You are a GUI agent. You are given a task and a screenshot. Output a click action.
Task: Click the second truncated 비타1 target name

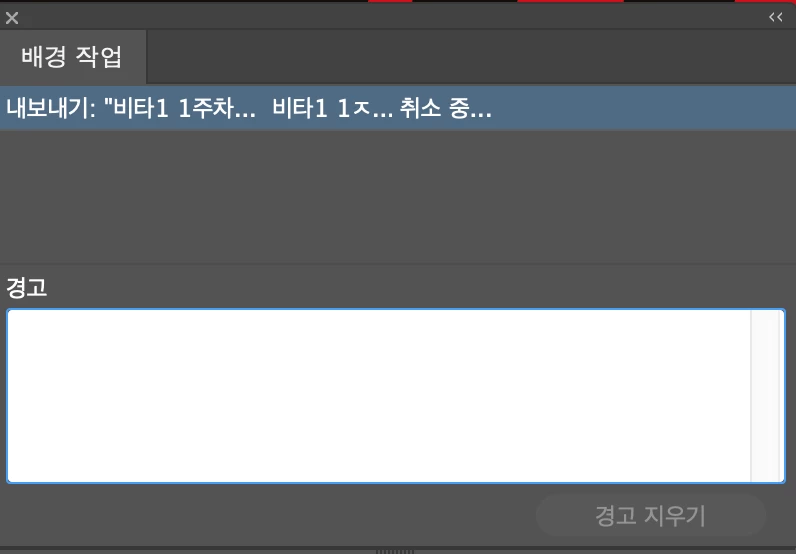(x=333, y=108)
